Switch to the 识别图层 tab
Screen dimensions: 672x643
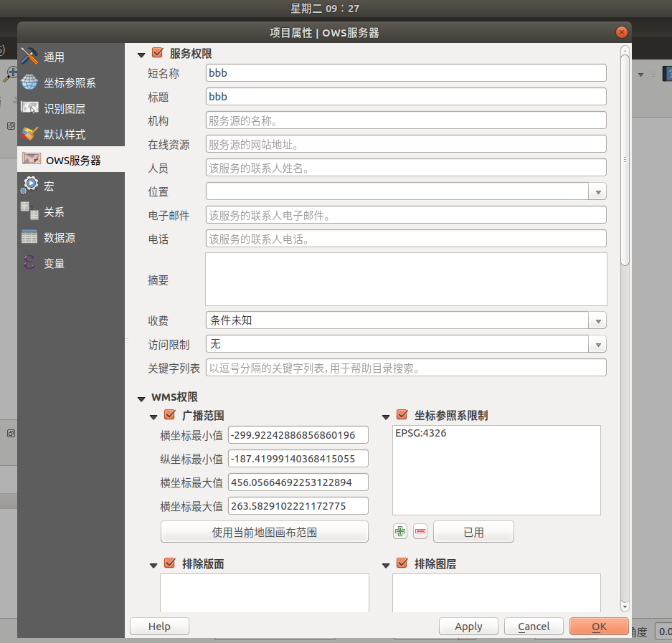(71, 108)
